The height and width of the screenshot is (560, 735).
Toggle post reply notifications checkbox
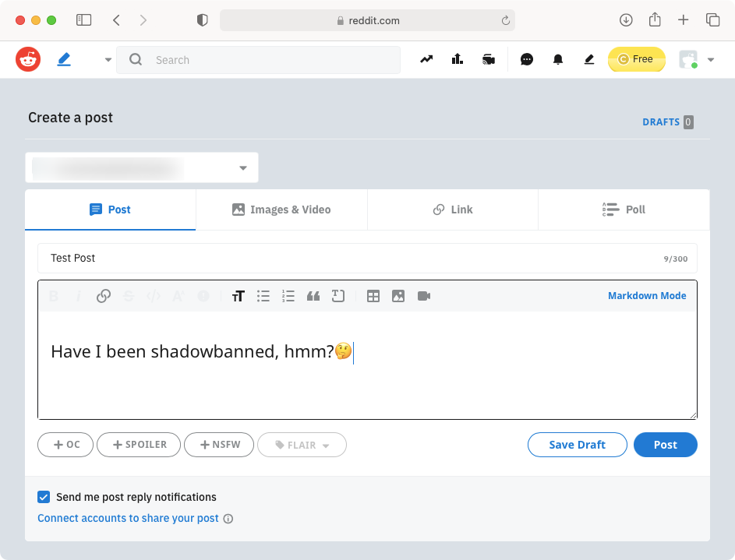pyautogui.click(x=44, y=497)
